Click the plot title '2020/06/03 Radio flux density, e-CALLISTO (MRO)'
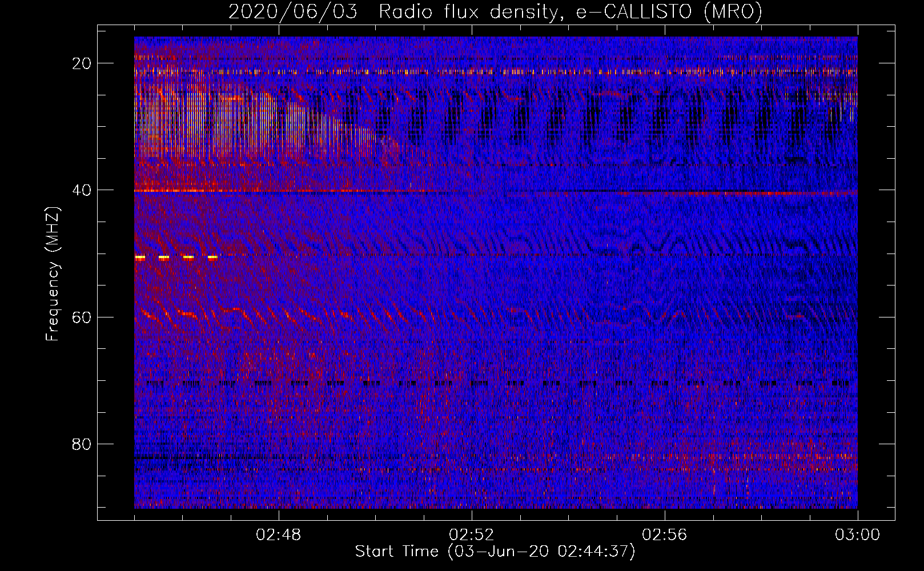 pos(495,12)
